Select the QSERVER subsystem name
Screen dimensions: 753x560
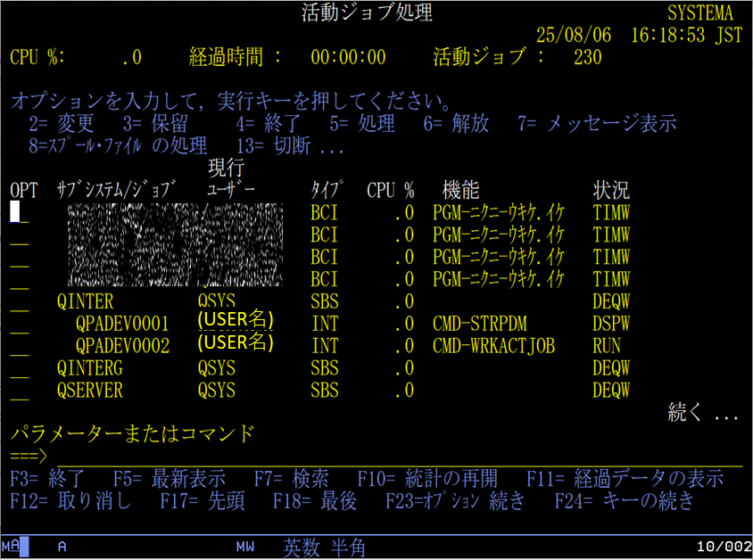pyautogui.click(x=90, y=391)
